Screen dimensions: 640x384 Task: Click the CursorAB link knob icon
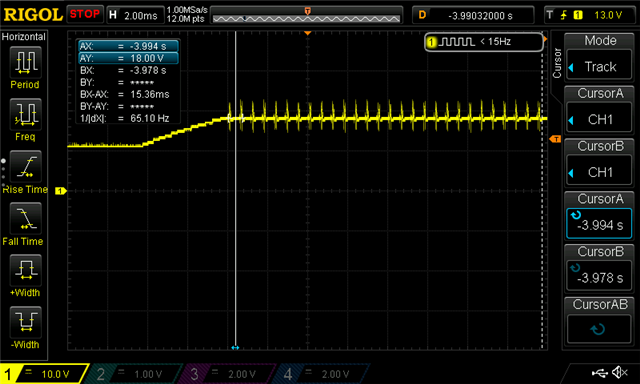click(598, 329)
